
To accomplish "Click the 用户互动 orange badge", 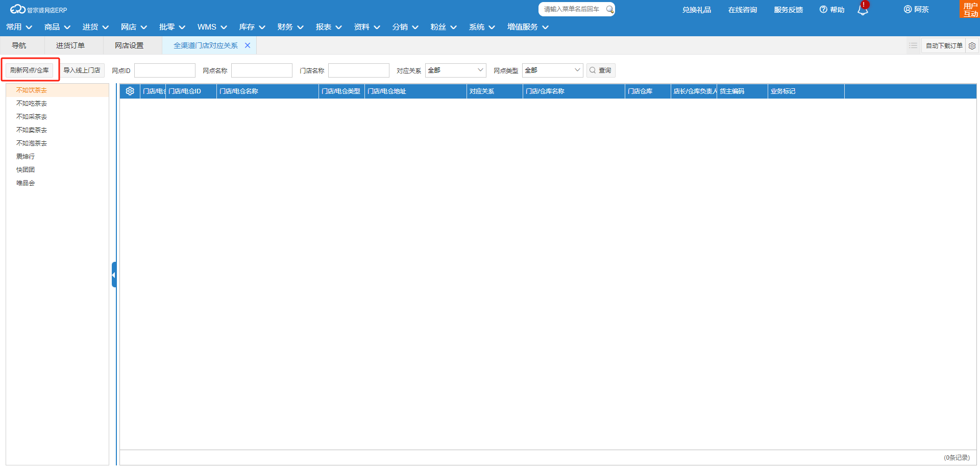I will pyautogui.click(x=970, y=10).
